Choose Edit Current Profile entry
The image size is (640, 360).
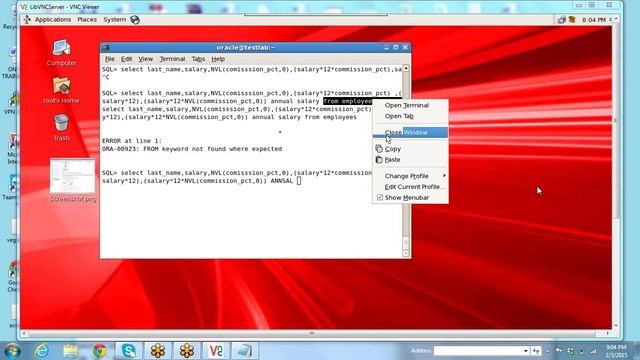tap(410, 187)
